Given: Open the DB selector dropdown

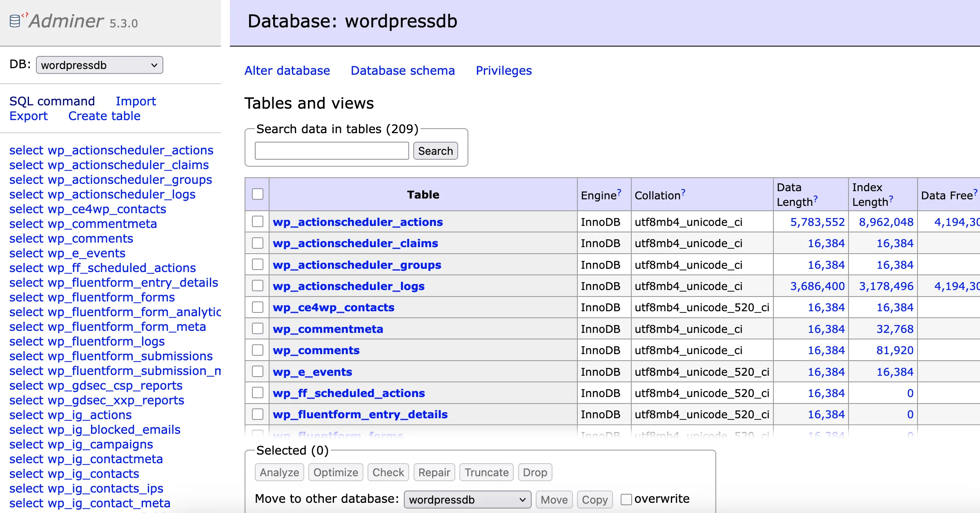Looking at the screenshot, I should (x=100, y=65).
